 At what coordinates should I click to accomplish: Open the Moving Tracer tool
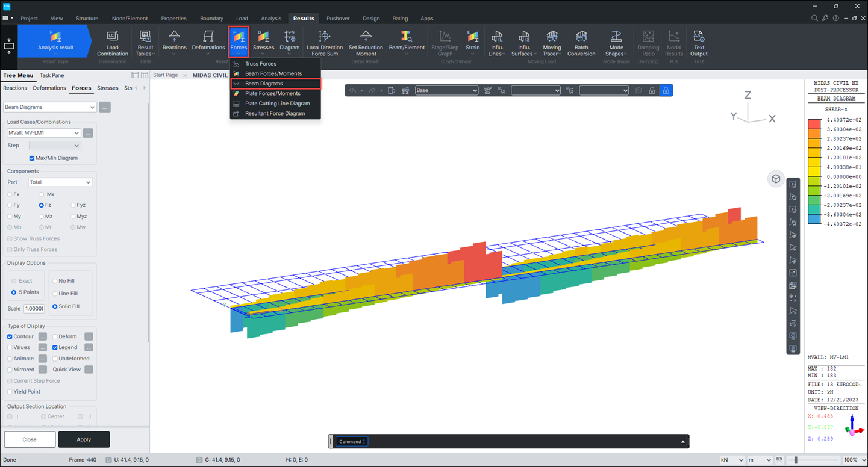pos(552,43)
